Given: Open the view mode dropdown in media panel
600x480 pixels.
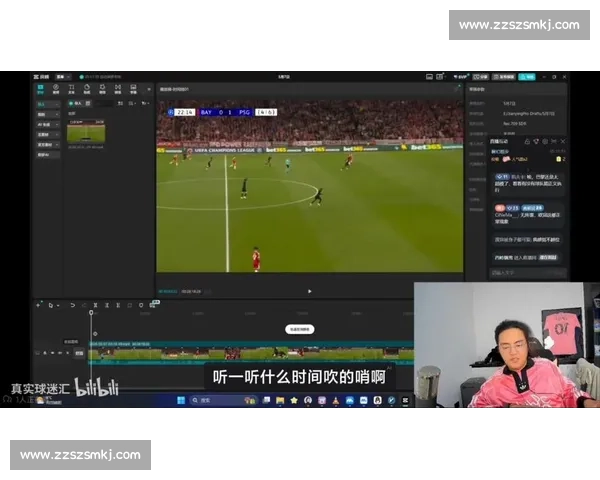Looking at the screenshot, I should pos(132,103).
